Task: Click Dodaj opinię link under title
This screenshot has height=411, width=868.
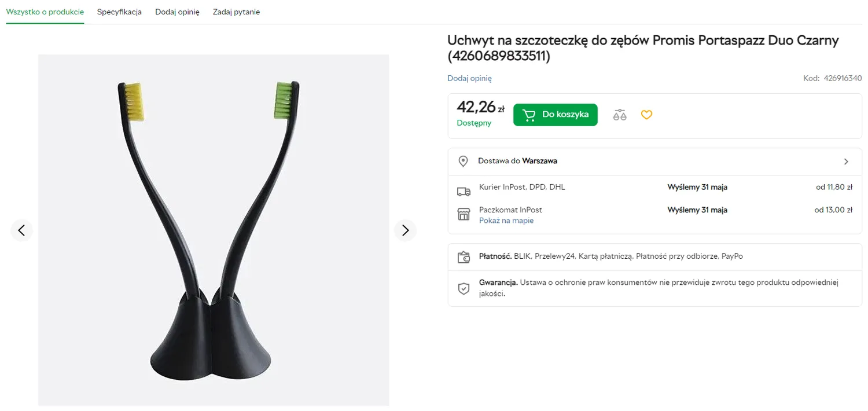Action: pos(469,78)
